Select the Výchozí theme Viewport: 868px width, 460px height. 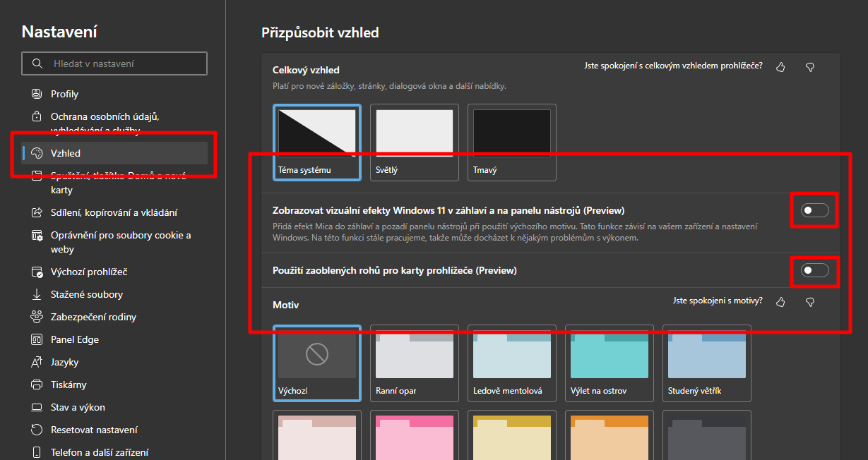[317, 363]
